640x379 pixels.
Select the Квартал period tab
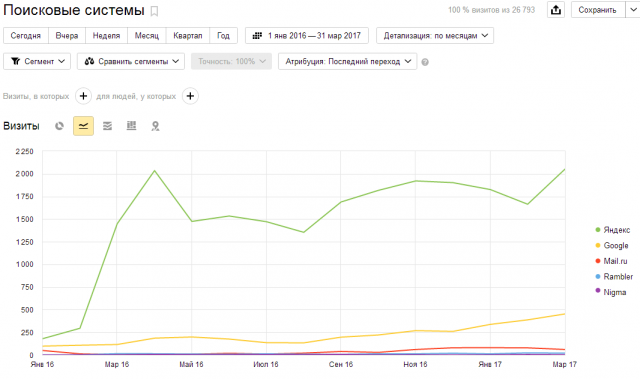pos(188,35)
